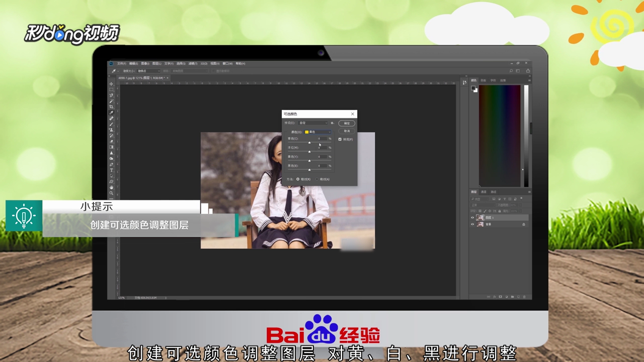The height and width of the screenshot is (362, 644).
Task: Click the color spectrum picker field
Action: (500, 136)
